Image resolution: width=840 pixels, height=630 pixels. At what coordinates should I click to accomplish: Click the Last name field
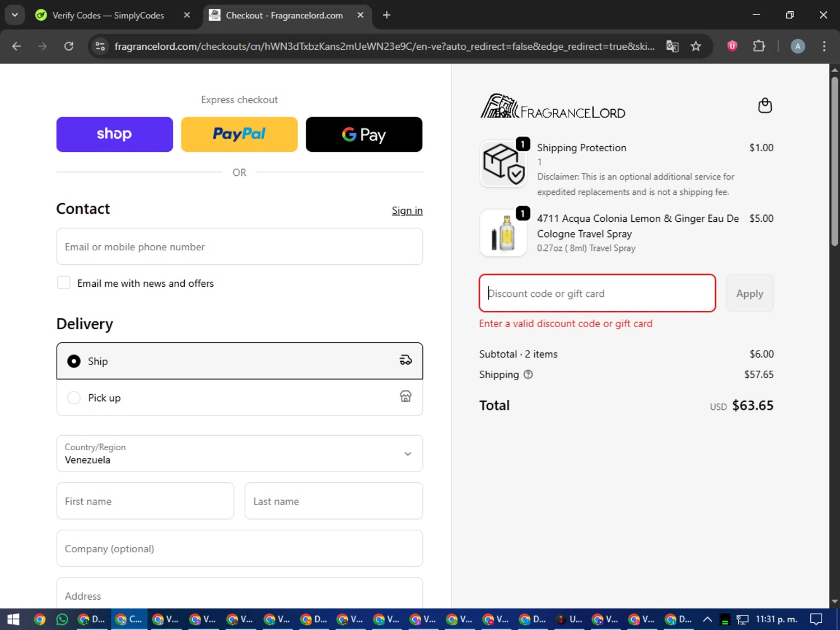coord(334,501)
